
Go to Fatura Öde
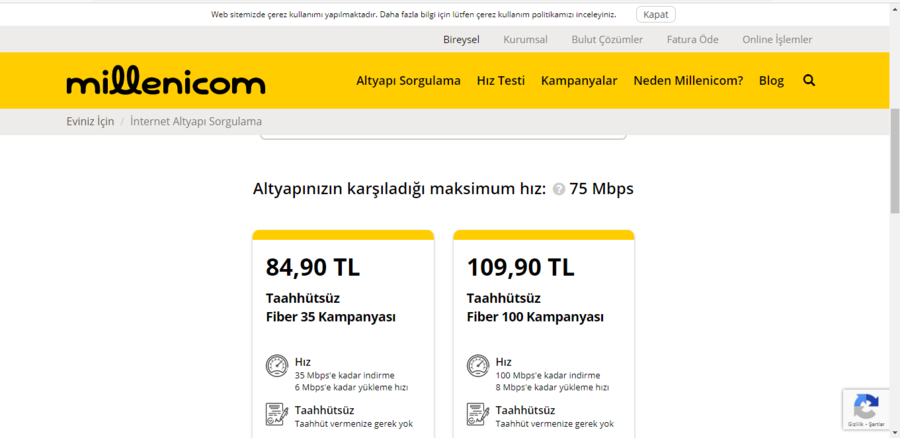coord(693,40)
